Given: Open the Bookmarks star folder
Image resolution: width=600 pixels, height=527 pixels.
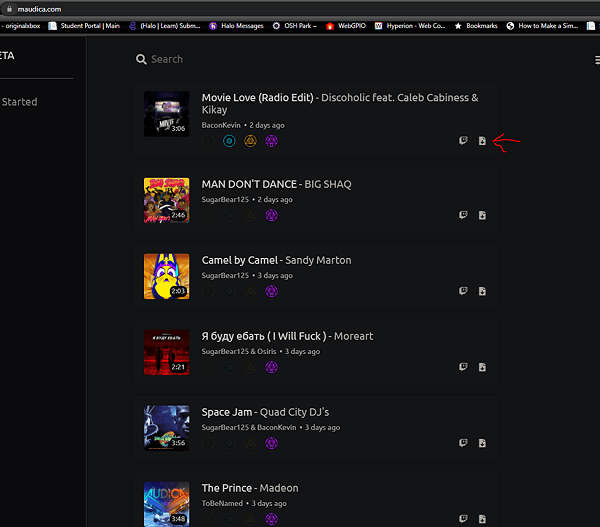Looking at the screenshot, I should 476,26.
